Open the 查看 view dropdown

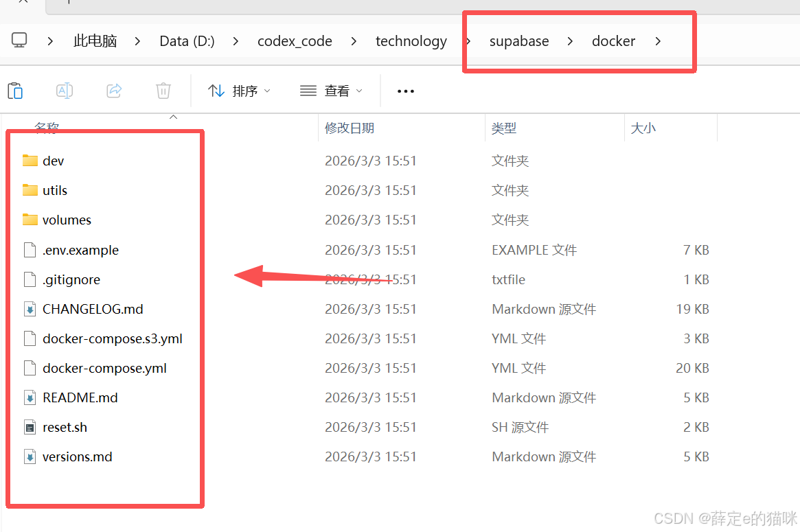coord(331,91)
